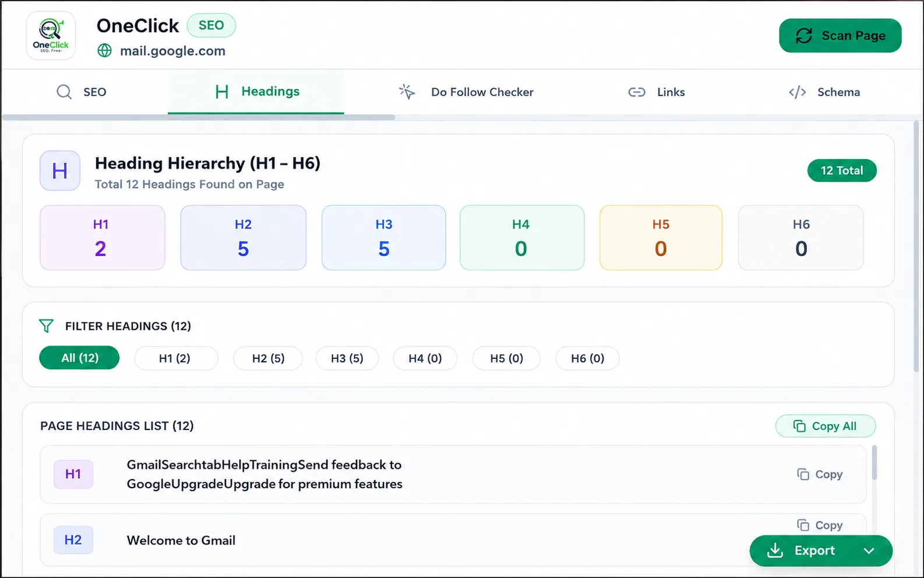This screenshot has height=578, width=924.
Task: Switch to the SEO tab
Action: tap(82, 92)
